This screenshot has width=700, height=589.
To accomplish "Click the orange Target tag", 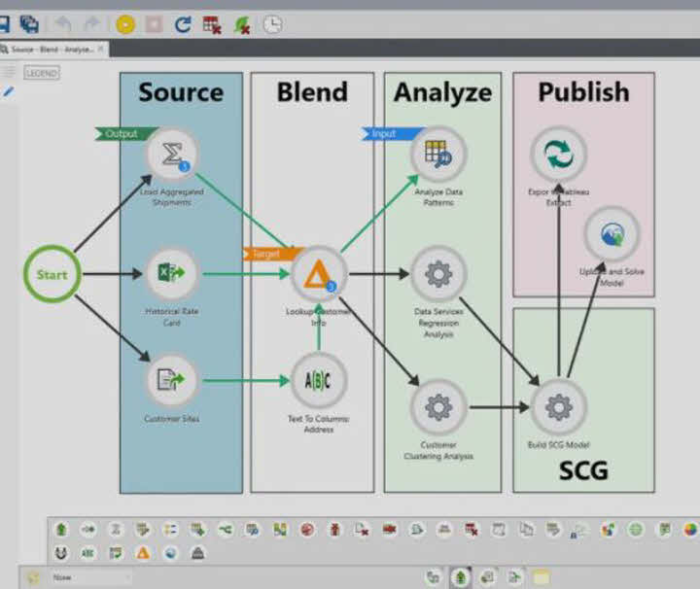I will [x=268, y=254].
